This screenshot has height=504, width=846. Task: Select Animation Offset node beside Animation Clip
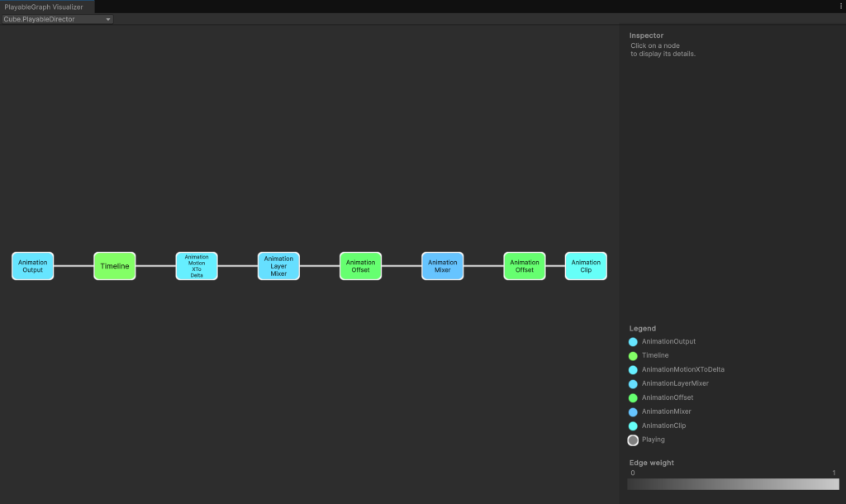click(x=525, y=266)
